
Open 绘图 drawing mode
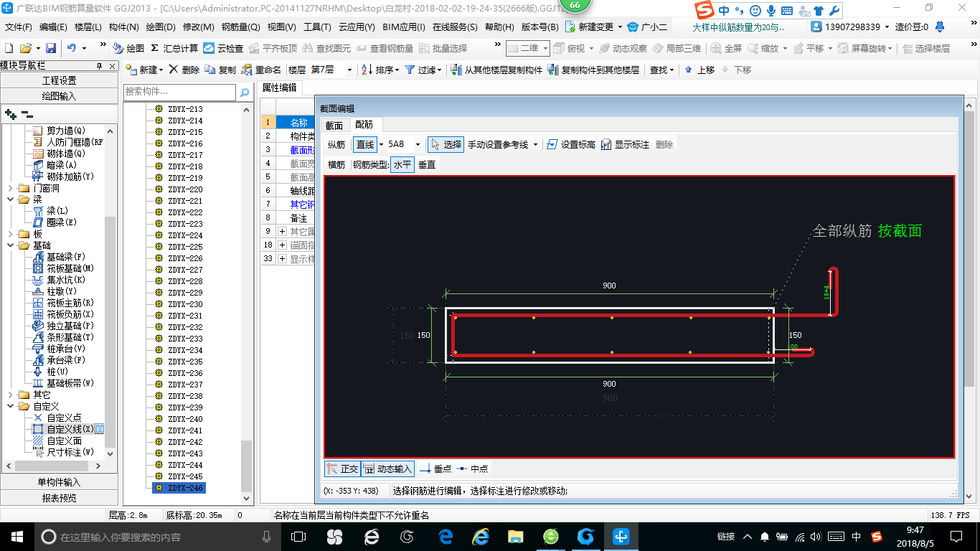[129, 48]
